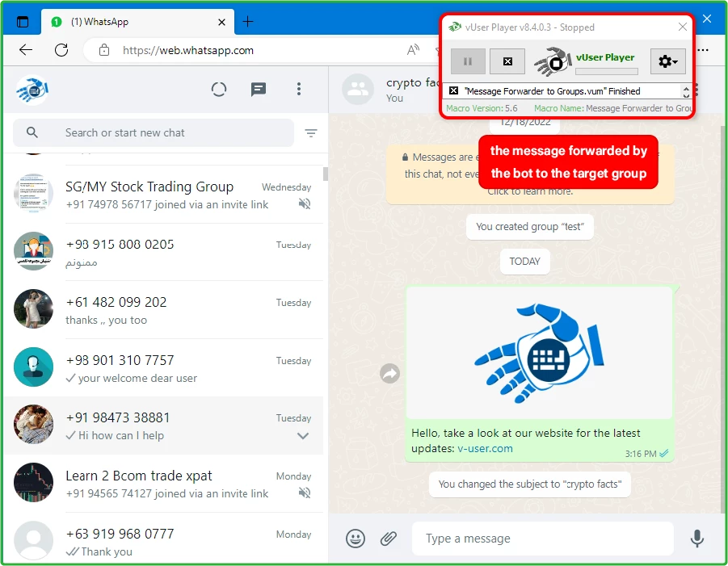Open the WhatsApp sidebar three-dot menu
The height and width of the screenshot is (566, 728).
tap(298, 89)
